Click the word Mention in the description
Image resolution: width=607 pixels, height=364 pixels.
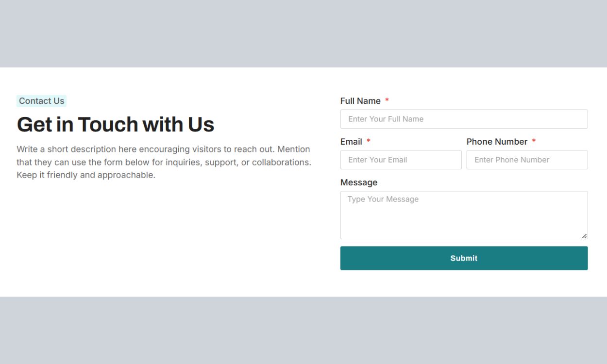(x=293, y=149)
